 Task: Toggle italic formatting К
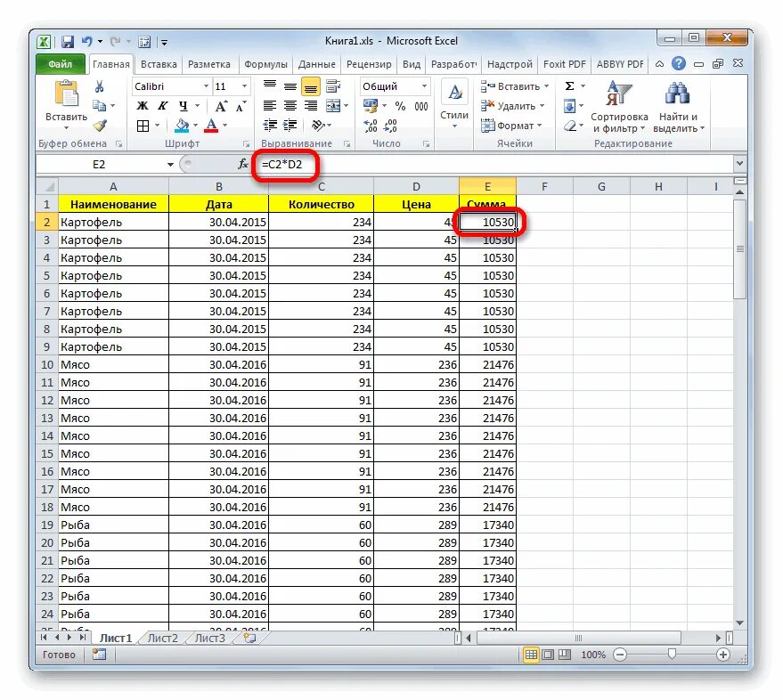tap(163, 106)
